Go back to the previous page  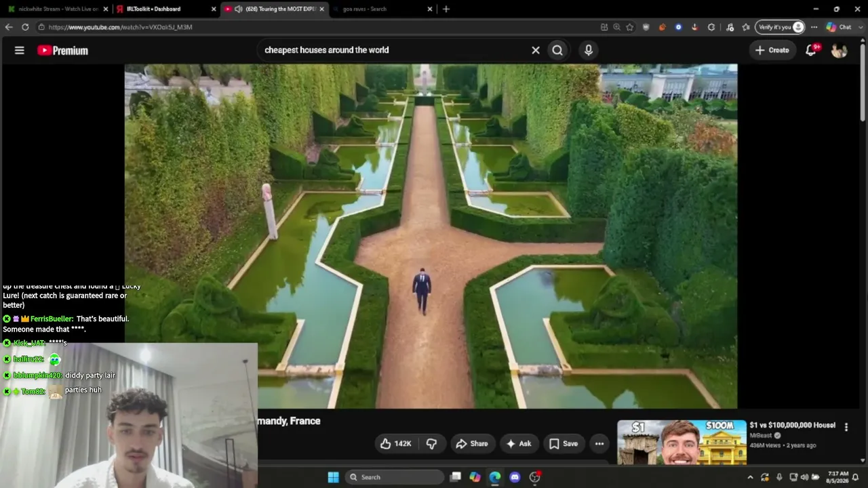coord(9,27)
